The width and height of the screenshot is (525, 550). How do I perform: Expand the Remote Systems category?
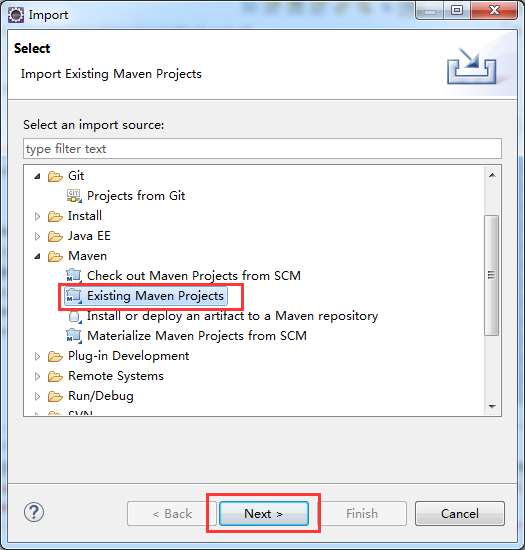(37, 376)
